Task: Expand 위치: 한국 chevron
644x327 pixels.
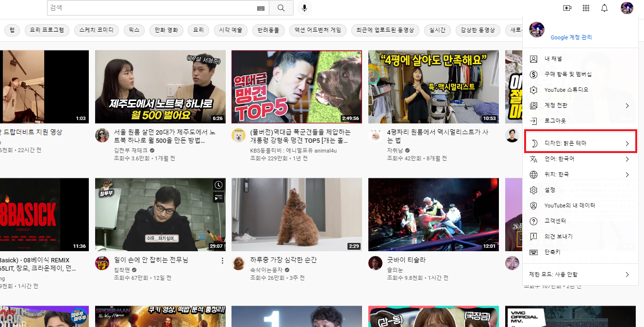Action: click(627, 174)
